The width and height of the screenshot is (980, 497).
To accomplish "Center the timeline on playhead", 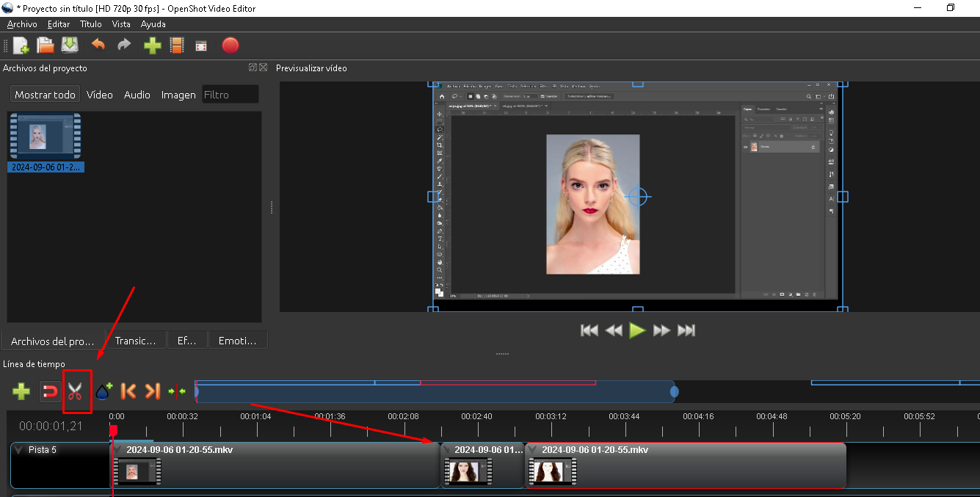I will coord(177,391).
